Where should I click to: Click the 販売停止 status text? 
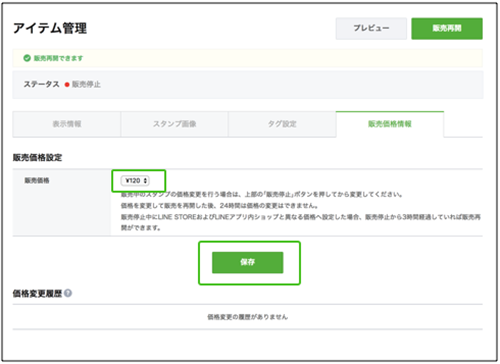tap(86, 84)
